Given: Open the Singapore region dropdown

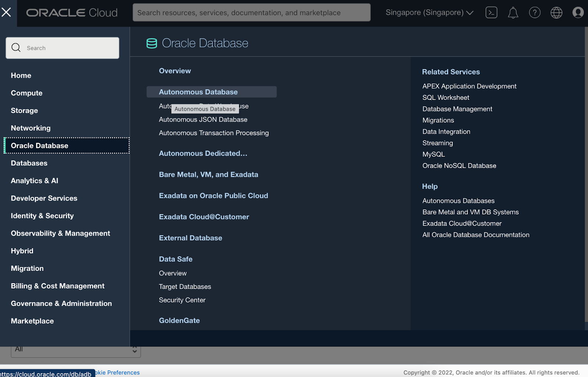Looking at the screenshot, I should [x=429, y=12].
